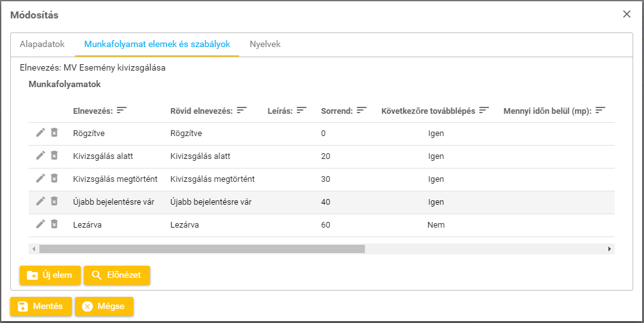644x323 pixels.
Task: Open sort options for Rövid elnevezés column
Action: click(x=242, y=110)
